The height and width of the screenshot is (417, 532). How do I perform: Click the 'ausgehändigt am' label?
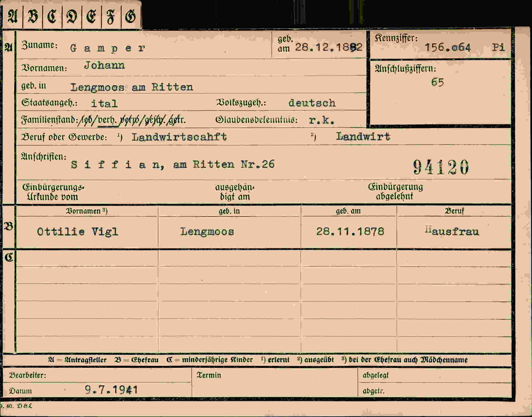(235, 192)
